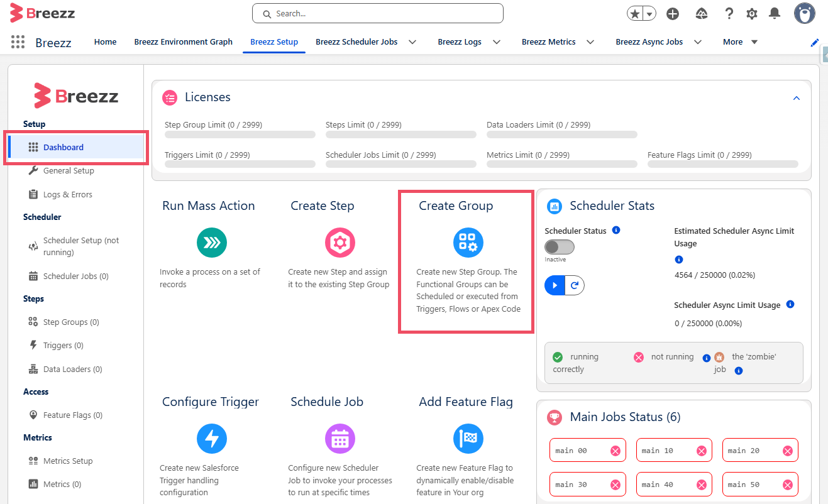This screenshot has width=828, height=504.
Task: View notifications via the bell icon
Action: point(775,14)
